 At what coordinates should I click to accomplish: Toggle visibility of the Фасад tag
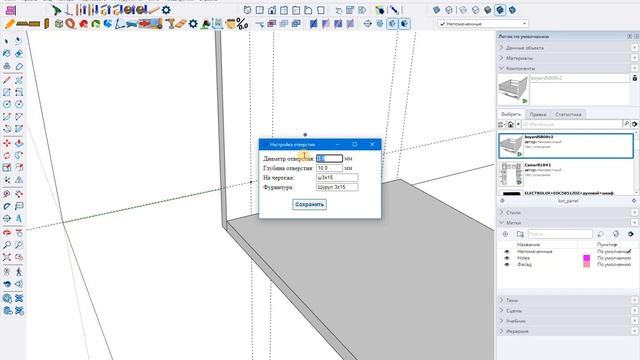(507, 264)
